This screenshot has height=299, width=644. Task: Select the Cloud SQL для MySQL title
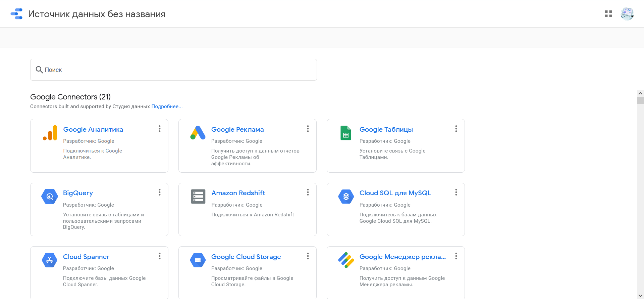(x=395, y=193)
